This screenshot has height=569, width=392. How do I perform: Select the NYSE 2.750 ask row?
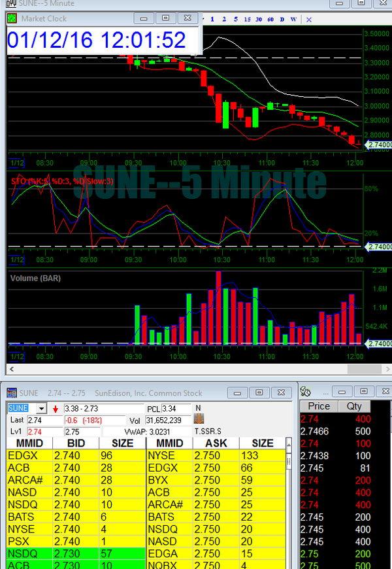pyautogui.click(x=216, y=455)
